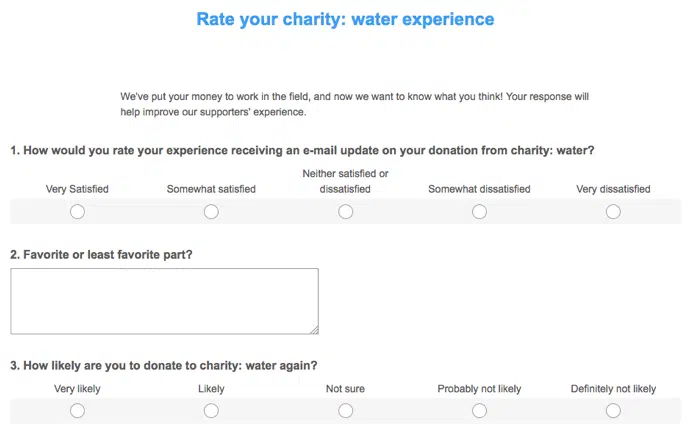The width and height of the screenshot is (690, 431).
Task: Grab the text area resize handle
Action: point(314,329)
